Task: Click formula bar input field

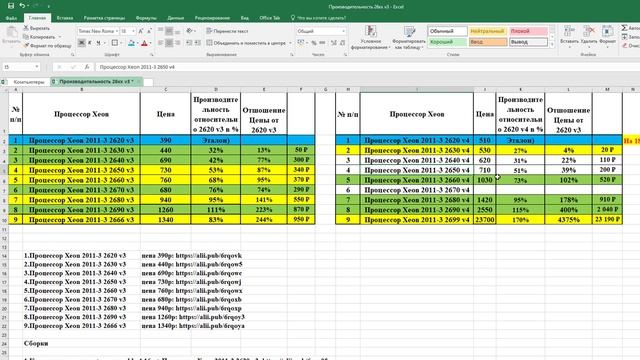Action: [367, 67]
